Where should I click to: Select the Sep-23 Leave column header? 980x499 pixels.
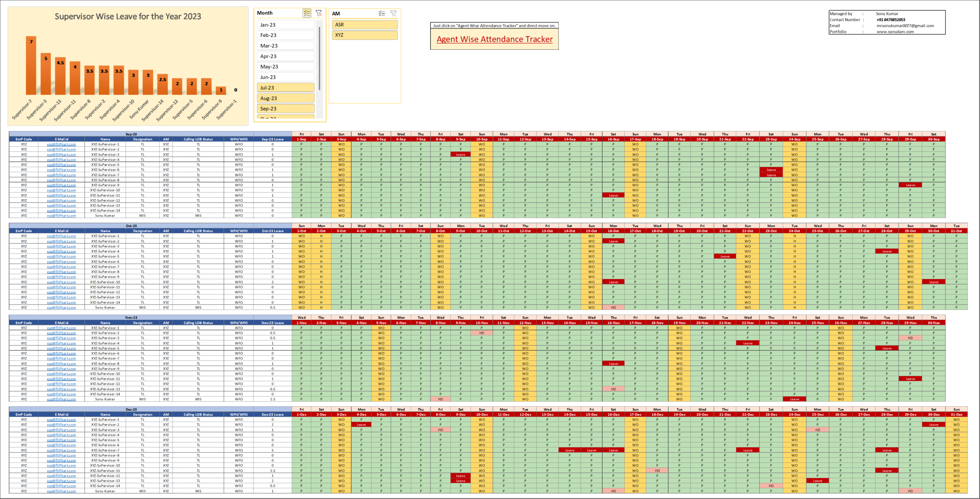(x=273, y=139)
